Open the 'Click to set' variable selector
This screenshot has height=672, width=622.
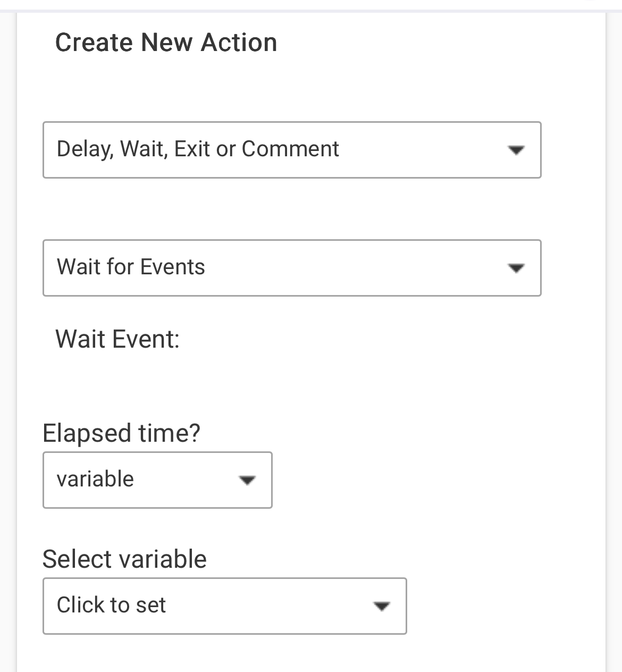tap(224, 606)
